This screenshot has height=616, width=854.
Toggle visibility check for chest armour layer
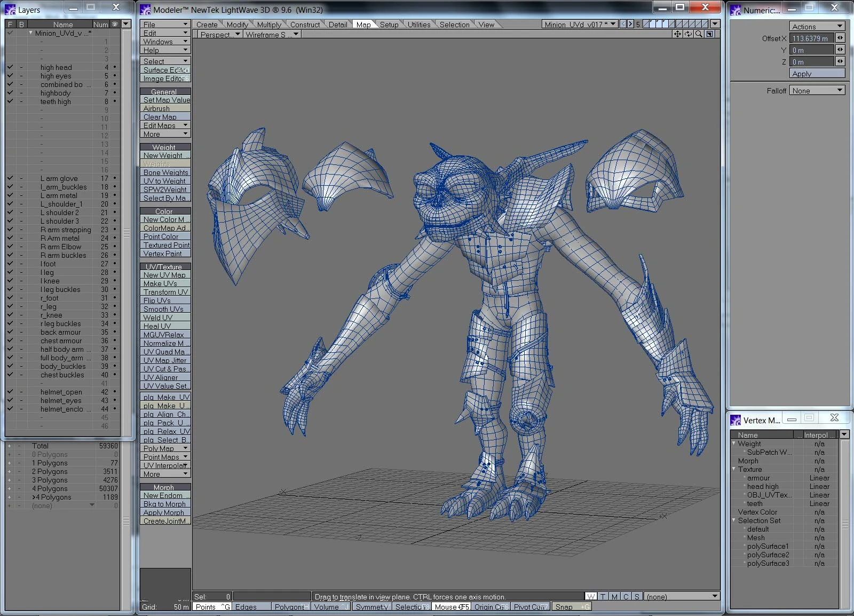(x=10, y=341)
